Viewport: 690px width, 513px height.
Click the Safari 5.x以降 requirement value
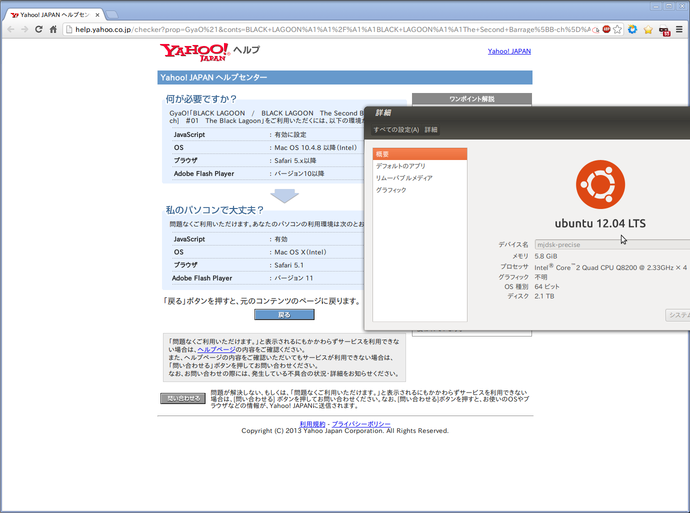point(295,161)
